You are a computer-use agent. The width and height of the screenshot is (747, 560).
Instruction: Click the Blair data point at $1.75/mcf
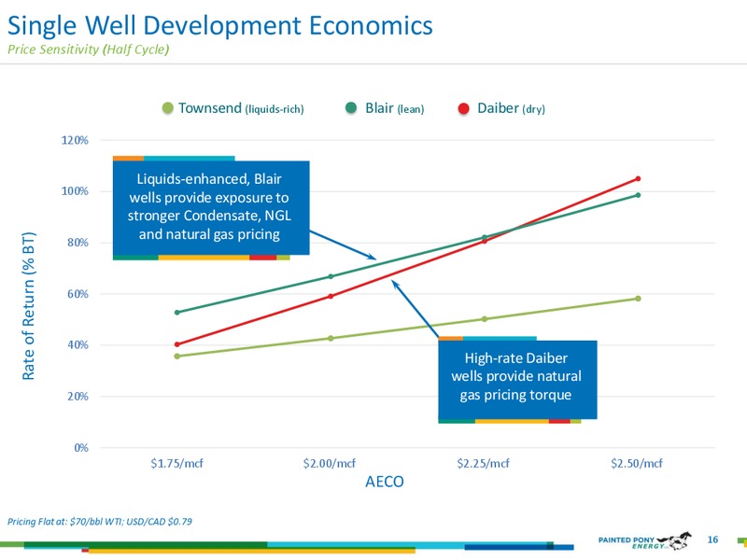(x=177, y=313)
